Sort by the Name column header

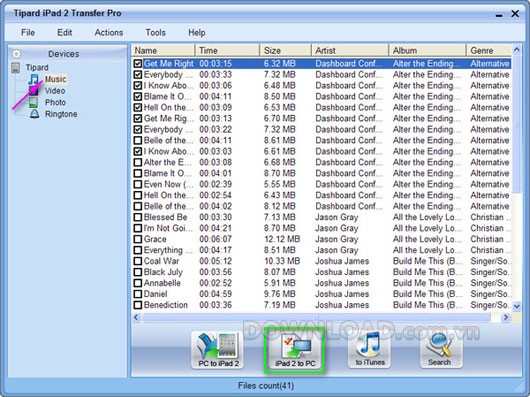pyautogui.click(x=163, y=50)
